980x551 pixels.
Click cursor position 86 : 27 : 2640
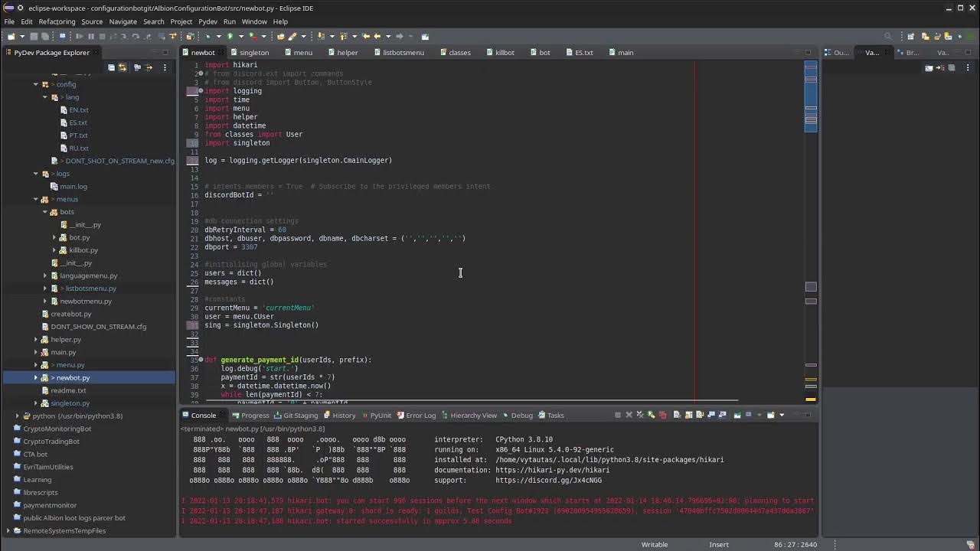click(795, 544)
